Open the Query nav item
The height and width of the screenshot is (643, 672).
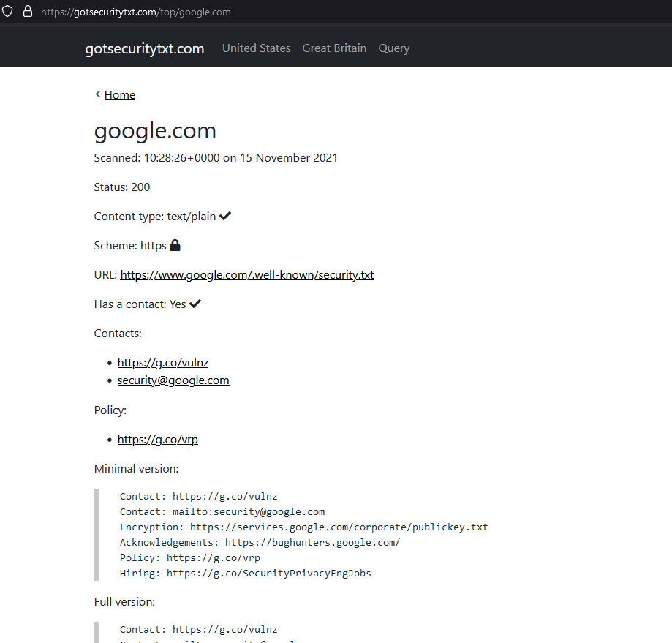[394, 48]
